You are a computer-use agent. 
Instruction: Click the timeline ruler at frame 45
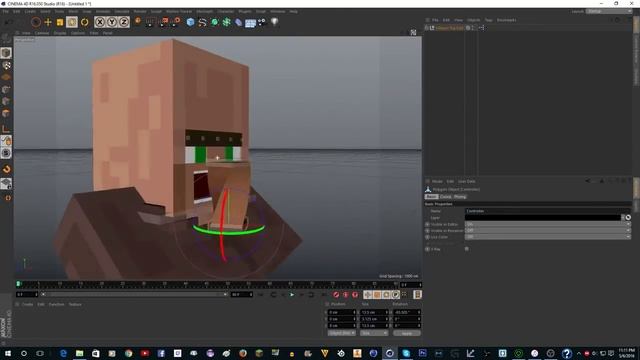click(207, 284)
